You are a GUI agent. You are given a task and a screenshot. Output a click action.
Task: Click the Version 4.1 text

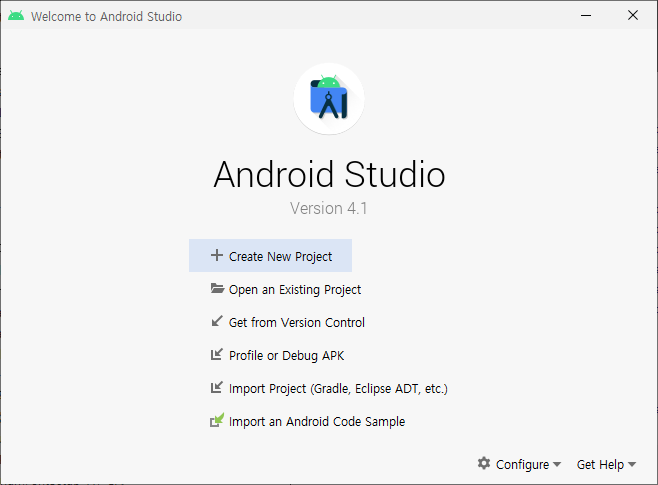(x=329, y=208)
